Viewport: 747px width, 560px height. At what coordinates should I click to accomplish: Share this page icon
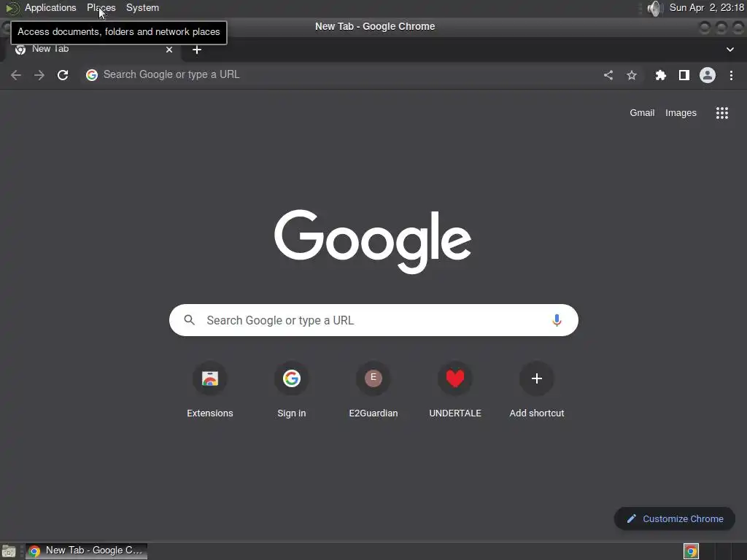(608, 75)
